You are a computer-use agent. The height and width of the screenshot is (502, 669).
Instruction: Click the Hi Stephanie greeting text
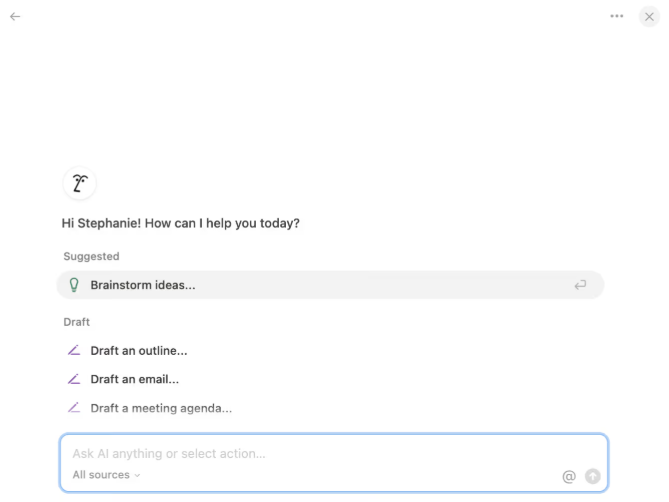181,223
